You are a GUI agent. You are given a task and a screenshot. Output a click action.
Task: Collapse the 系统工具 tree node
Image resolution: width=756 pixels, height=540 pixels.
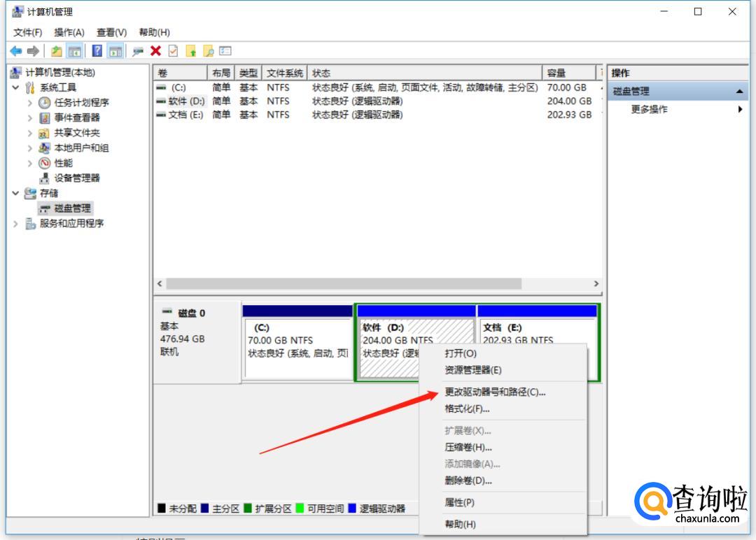[16, 87]
